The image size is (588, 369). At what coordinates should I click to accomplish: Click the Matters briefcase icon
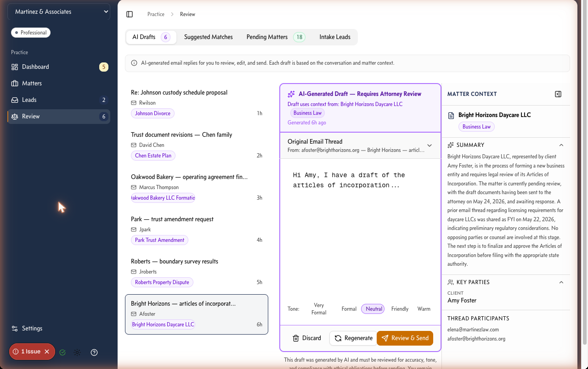pos(15,84)
